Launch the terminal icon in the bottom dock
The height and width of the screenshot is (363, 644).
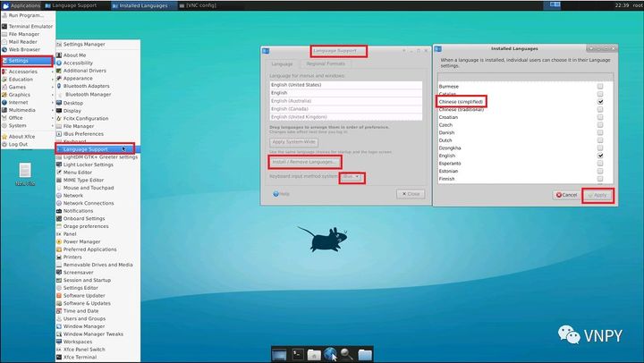(297, 354)
